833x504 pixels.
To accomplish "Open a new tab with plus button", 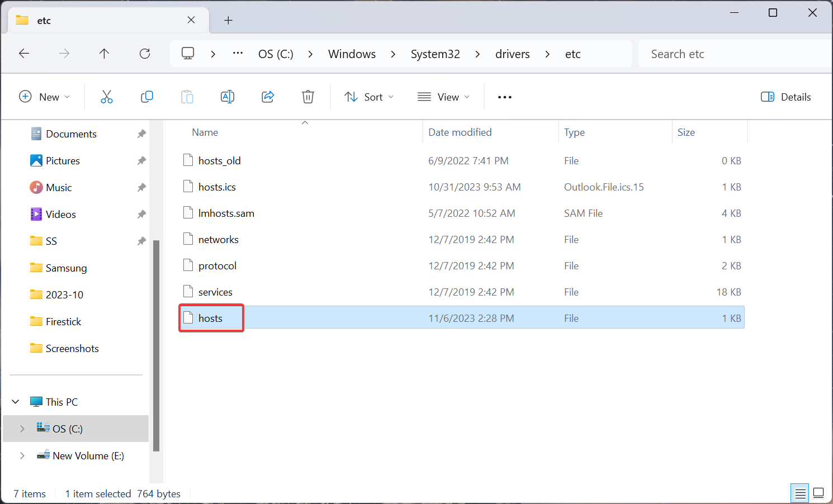I will (228, 20).
